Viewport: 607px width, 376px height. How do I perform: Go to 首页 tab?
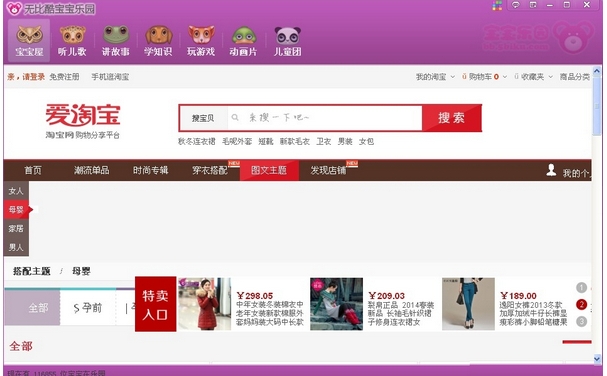click(x=33, y=170)
